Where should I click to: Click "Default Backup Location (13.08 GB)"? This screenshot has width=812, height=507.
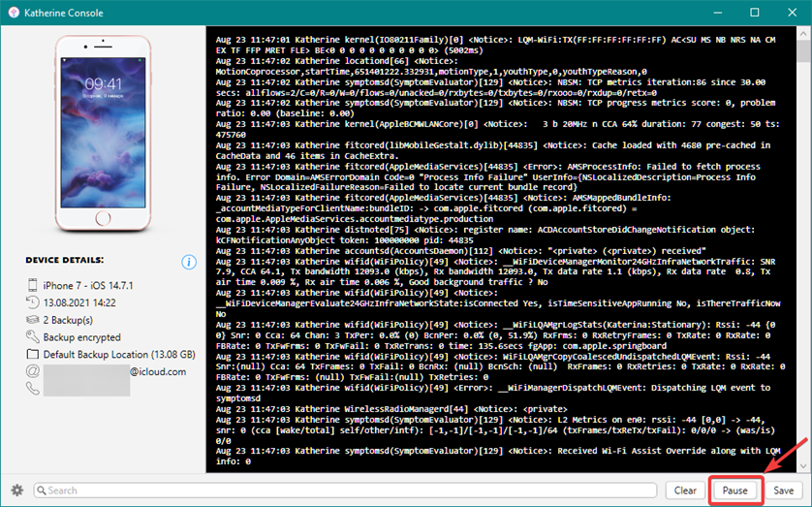point(119,355)
